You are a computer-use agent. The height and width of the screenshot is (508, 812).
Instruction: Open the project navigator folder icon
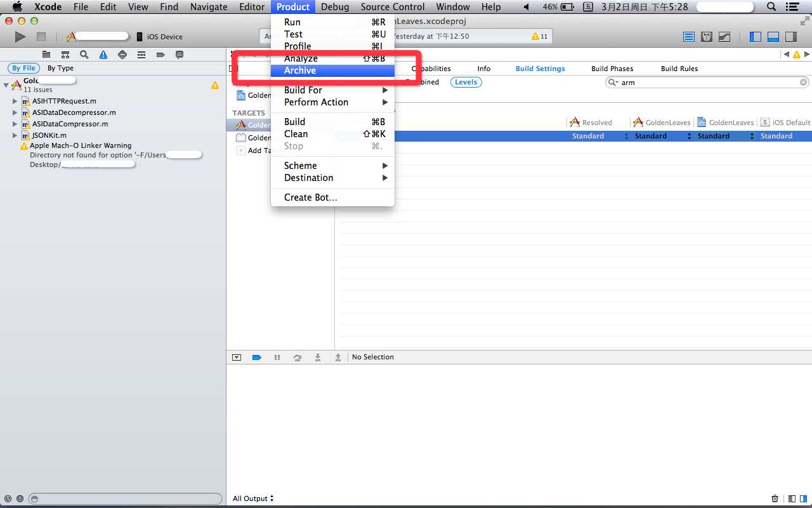[46, 55]
